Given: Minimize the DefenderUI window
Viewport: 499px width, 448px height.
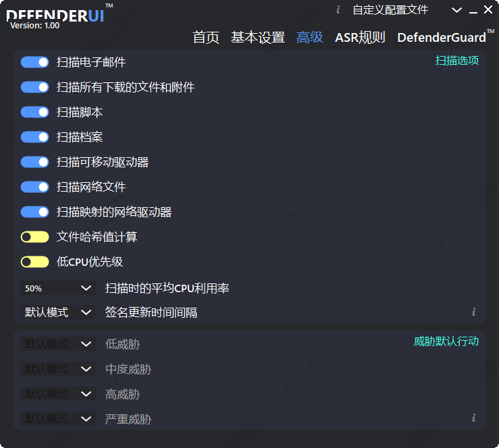Looking at the screenshot, I should [473, 12].
